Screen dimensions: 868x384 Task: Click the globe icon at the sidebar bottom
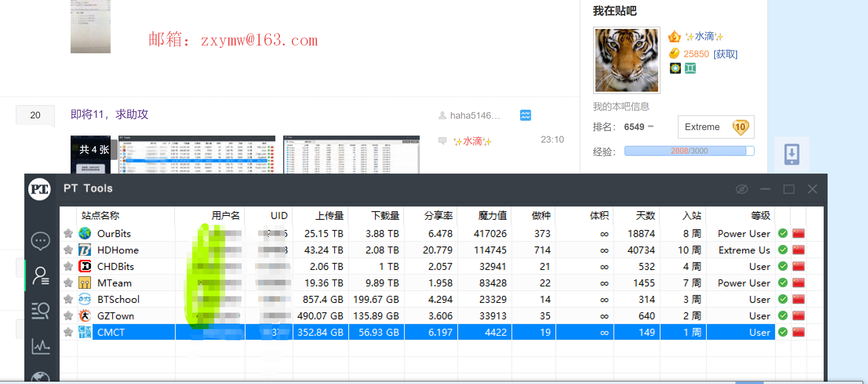click(40, 377)
